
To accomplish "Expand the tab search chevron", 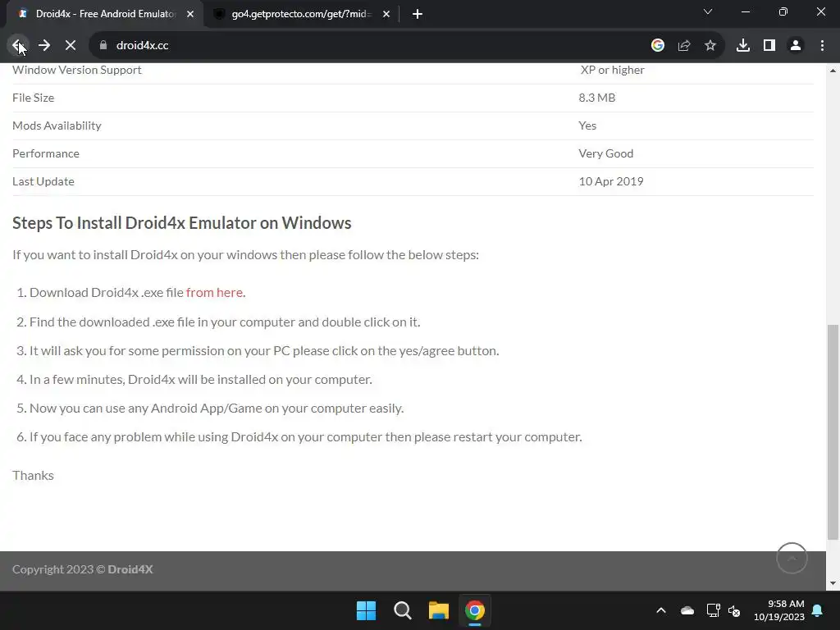I will 708,11.
